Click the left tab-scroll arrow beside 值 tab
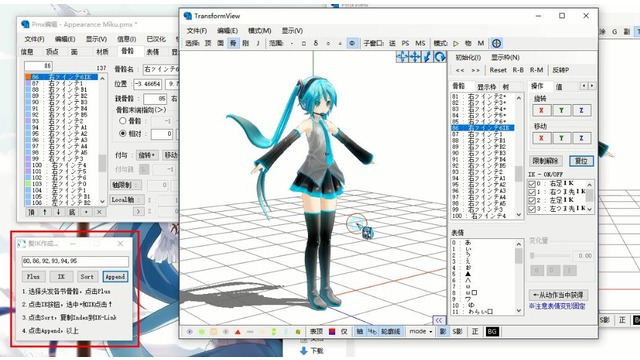 pos(584,86)
